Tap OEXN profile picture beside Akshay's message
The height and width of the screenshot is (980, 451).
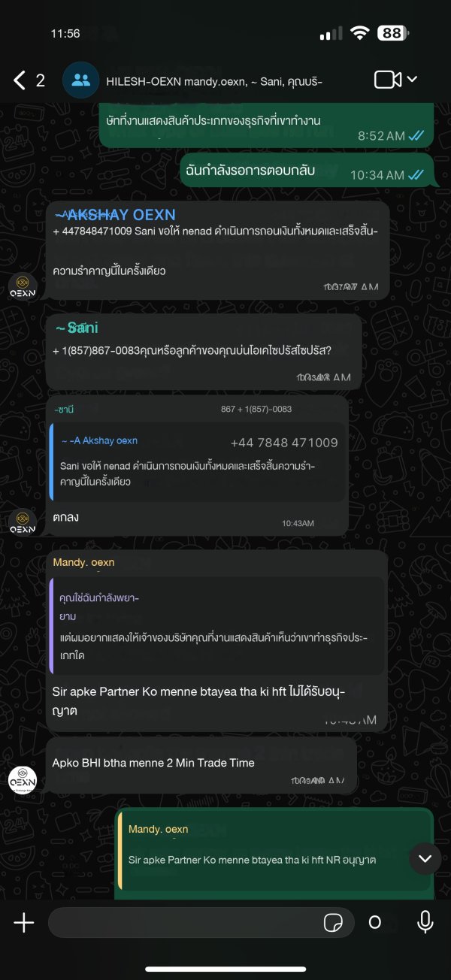23,287
